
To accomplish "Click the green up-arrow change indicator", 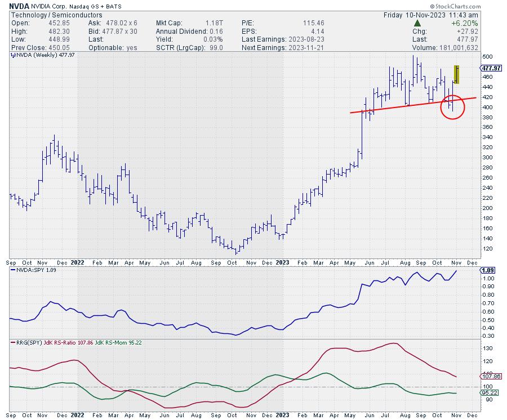I will (417, 23).
